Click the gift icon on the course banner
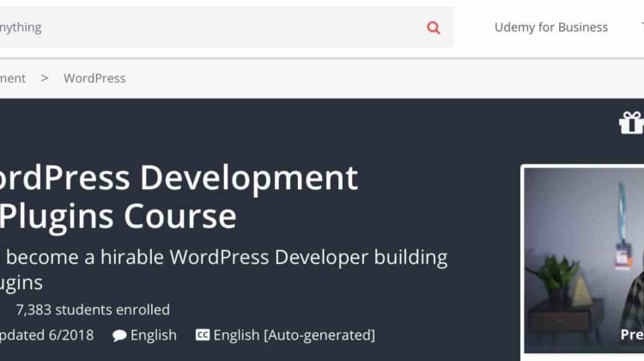Image resolution: width=644 pixels, height=361 pixels. click(x=632, y=123)
